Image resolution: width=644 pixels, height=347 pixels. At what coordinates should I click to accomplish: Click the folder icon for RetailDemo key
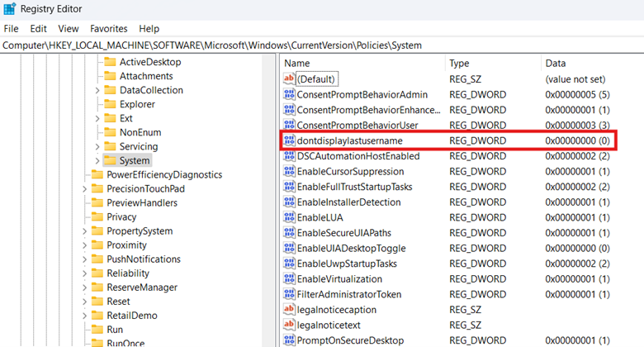click(97, 316)
